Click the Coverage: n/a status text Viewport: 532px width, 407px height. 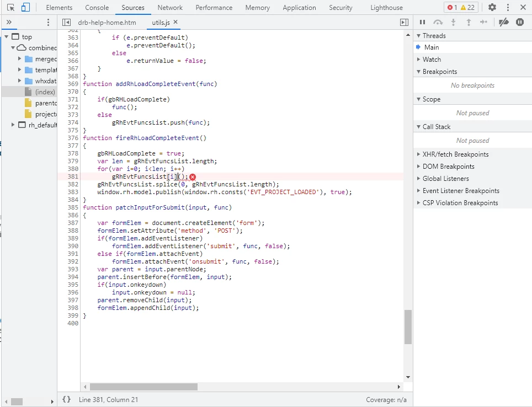click(386, 399)
